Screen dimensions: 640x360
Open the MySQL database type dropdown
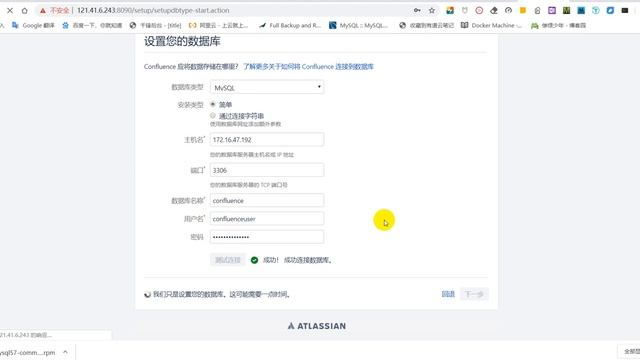(267, 87)
